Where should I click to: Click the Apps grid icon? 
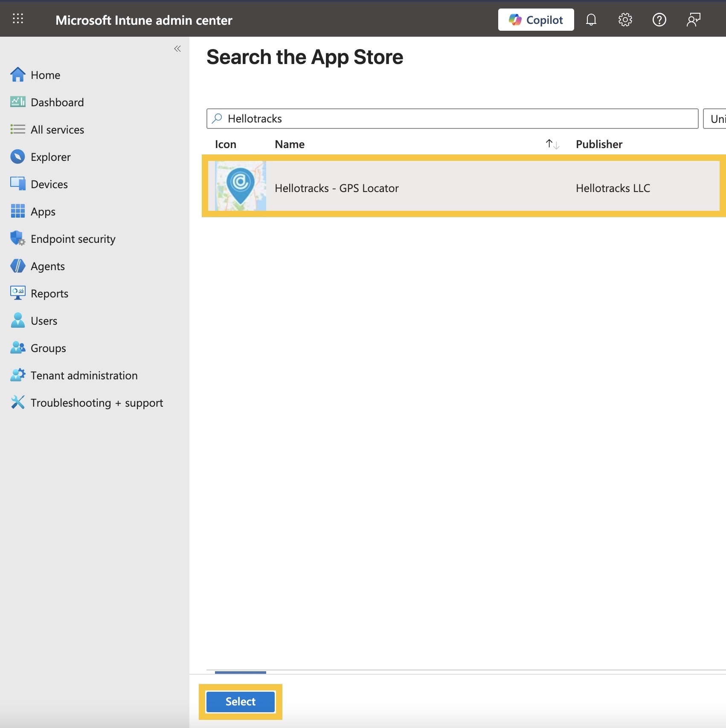coord(17,211)
